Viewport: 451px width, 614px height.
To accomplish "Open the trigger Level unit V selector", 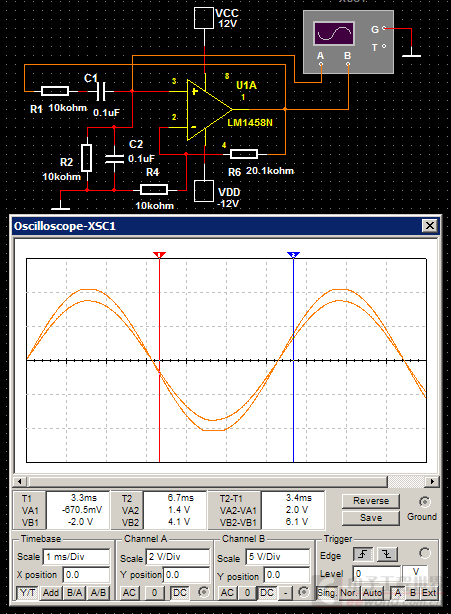I will click(415, 573).
